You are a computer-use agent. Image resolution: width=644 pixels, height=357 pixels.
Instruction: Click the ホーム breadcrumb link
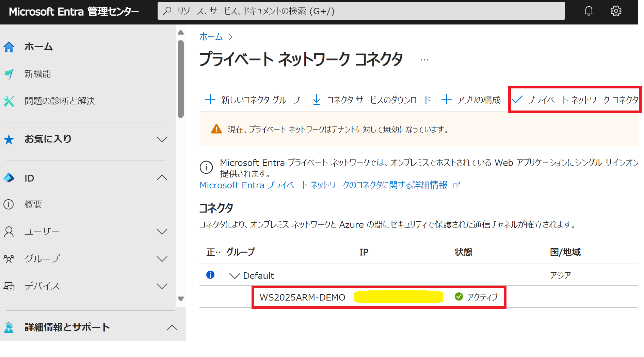click(211, 37)
